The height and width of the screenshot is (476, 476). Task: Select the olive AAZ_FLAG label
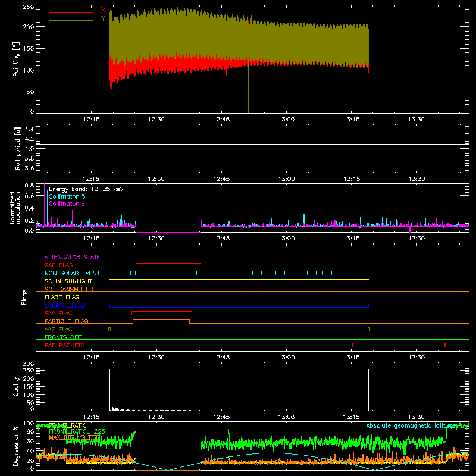pyautogui.click(x=58, y=329)
